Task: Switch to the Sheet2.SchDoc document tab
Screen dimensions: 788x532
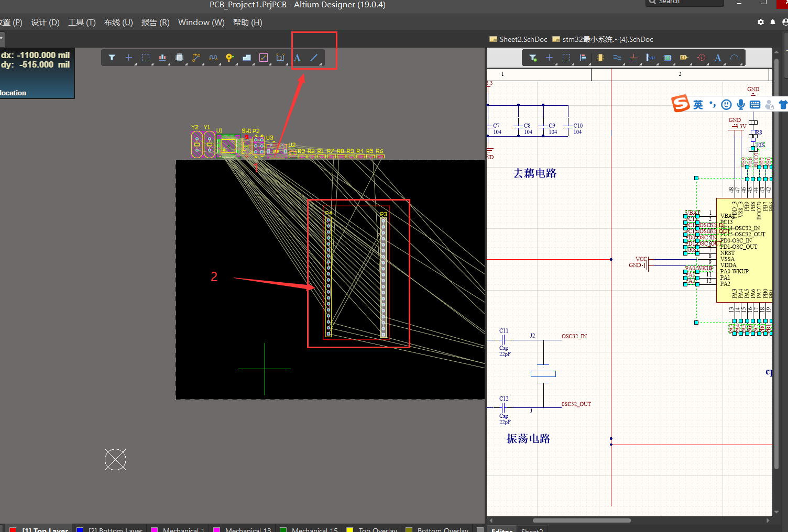Action: click(x=518, y=39)
